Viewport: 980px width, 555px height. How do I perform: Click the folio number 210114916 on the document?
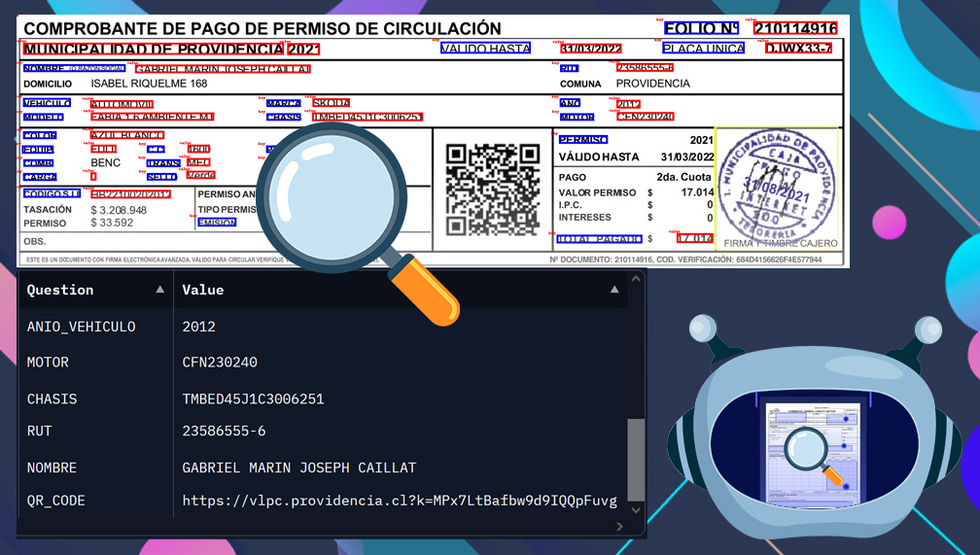[x=795, y=28]
